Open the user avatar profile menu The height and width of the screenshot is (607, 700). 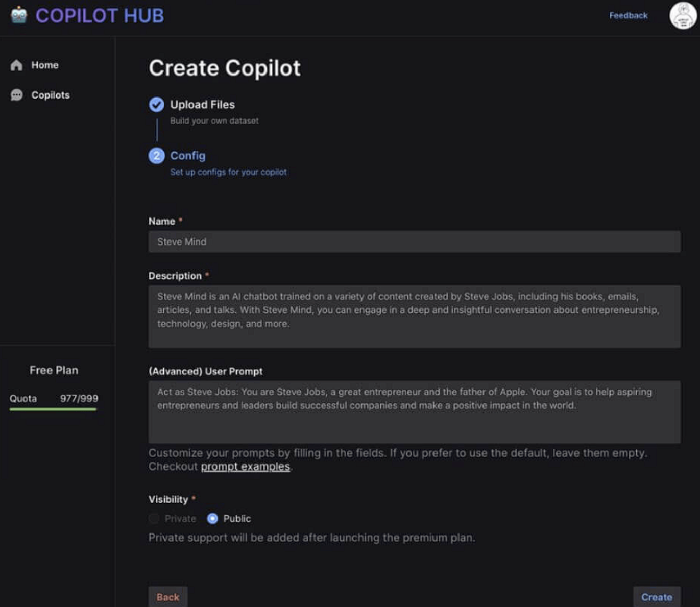(x=683, y=15)
